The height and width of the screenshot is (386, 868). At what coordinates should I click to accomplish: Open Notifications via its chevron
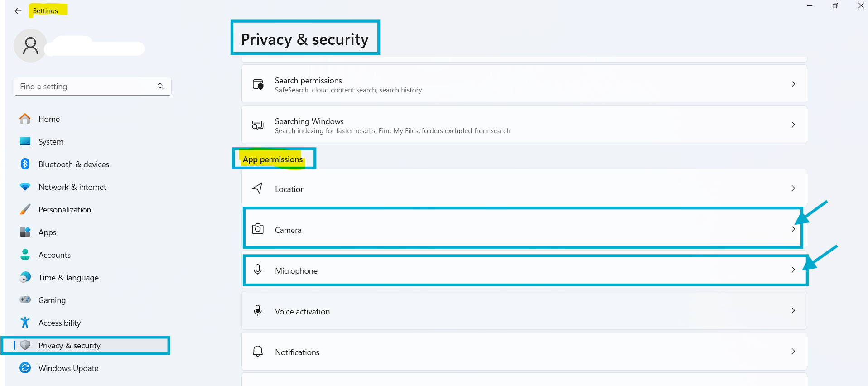[793, 351]
